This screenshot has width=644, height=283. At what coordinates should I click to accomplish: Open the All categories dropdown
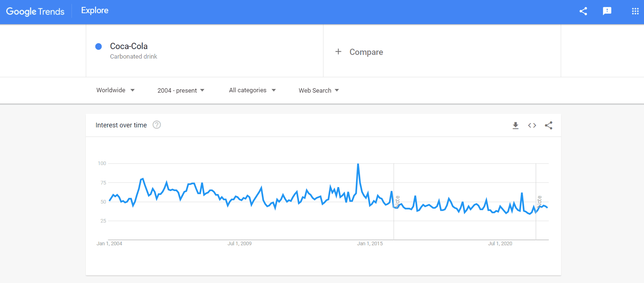pos(252,90)
